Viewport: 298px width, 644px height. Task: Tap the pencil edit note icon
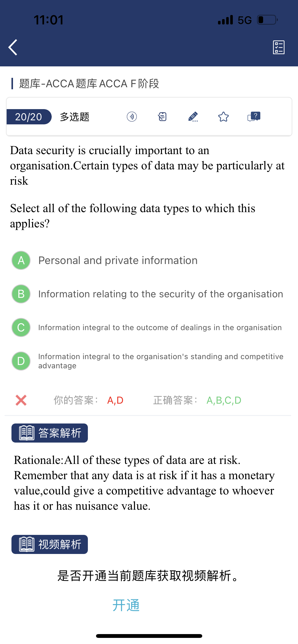[193, 117]
